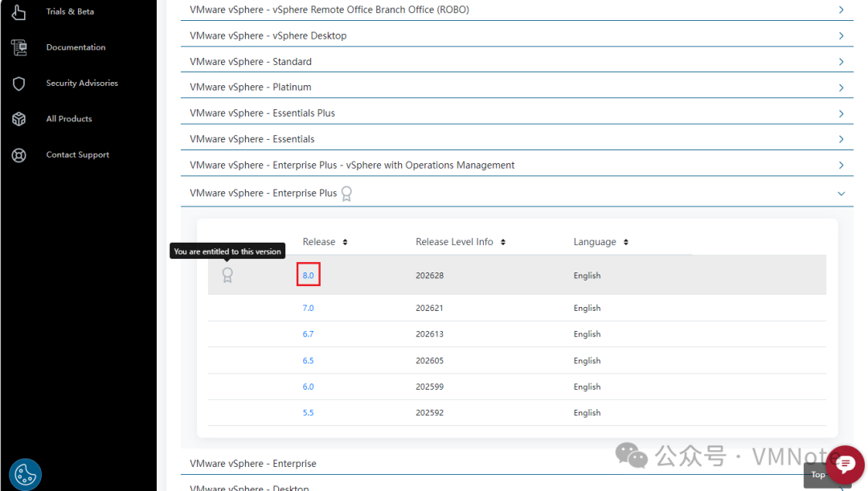Screen dimensions: 868x491
Task: Expand VMware vSphere - Essentials chevron
Action: point(841,140)
